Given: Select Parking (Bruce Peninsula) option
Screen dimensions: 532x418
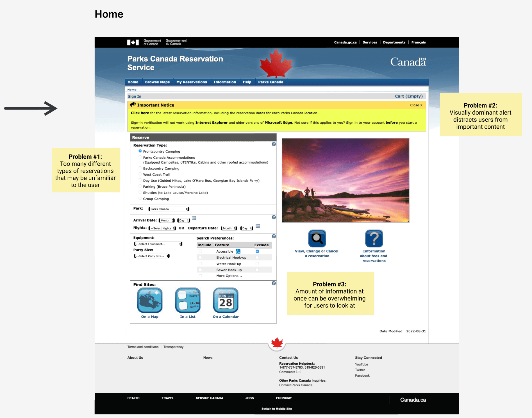Looking at the screenshot, I should 140,186.
